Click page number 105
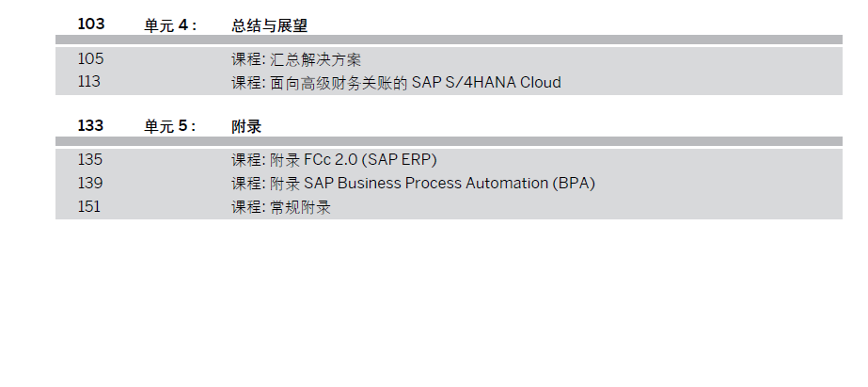Viewport: 868px width, 387px height. click(x=90, y=59)
